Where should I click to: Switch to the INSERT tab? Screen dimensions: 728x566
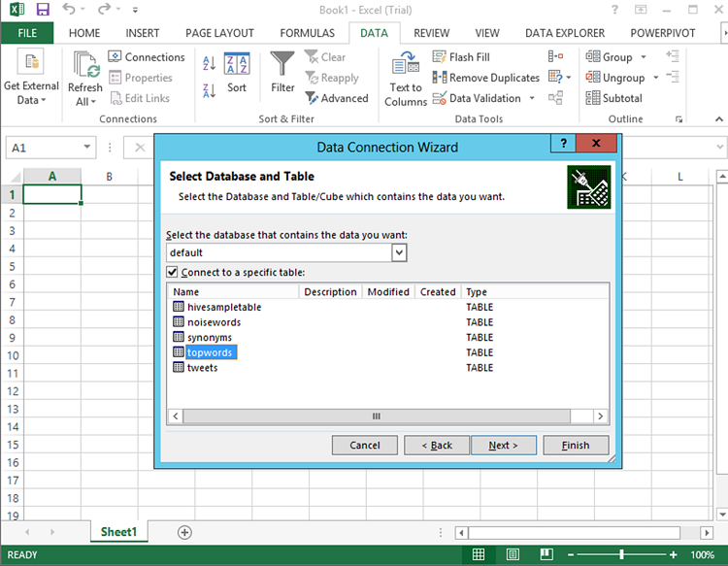coord(143,33)
